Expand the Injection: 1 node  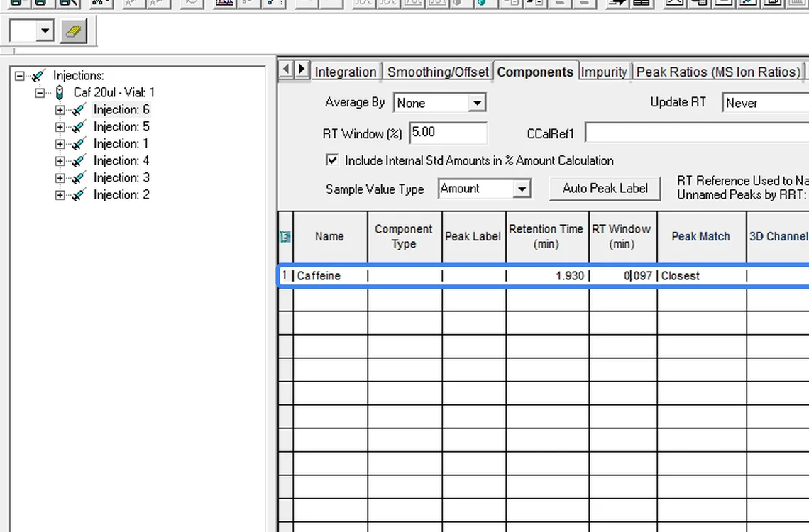click(x=60, y=144)
